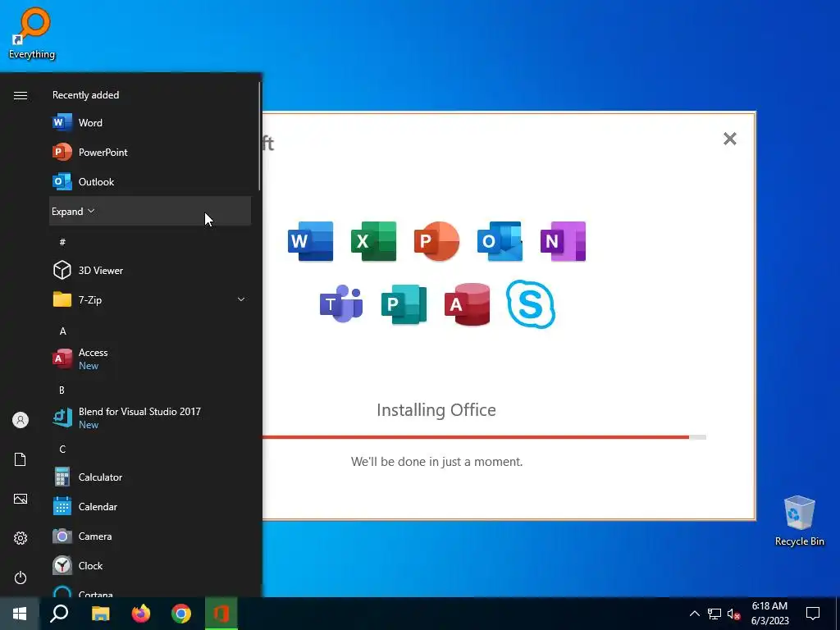This screenshot has height=630, width=840.
Task: Open Documents from Start sidebar
Action: (21, 459)
